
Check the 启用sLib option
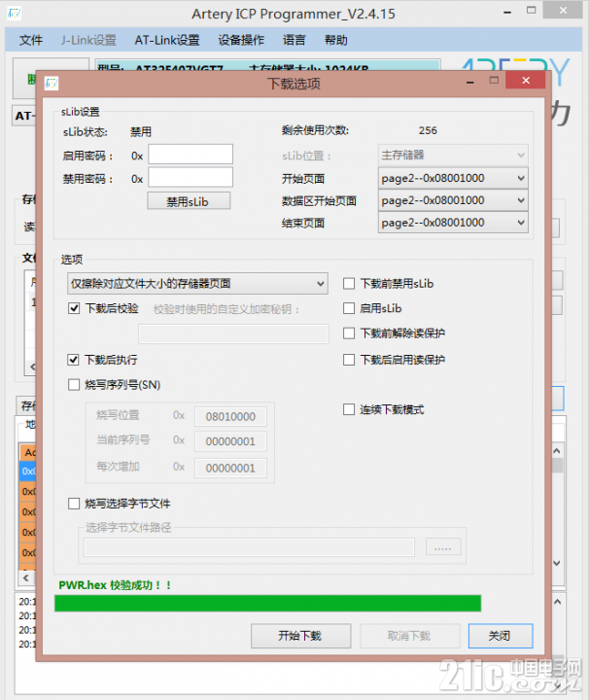point(349,308)
